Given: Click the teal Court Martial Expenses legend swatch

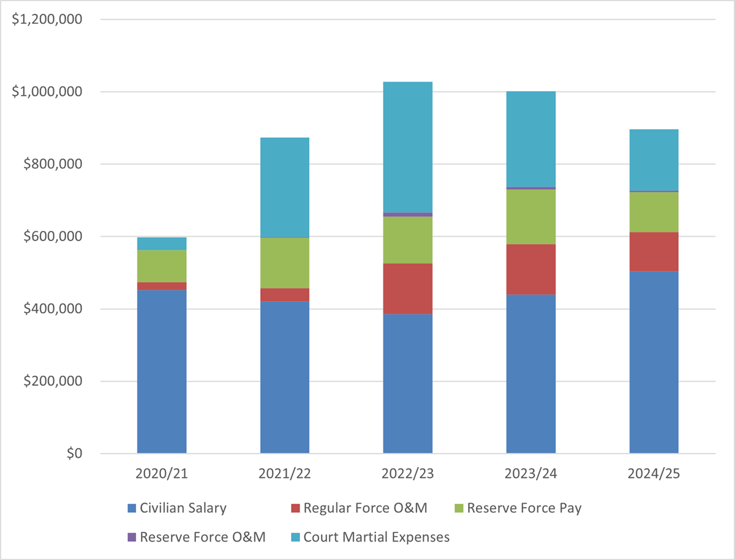Looking at the screenshot, I should coord(295,537).
